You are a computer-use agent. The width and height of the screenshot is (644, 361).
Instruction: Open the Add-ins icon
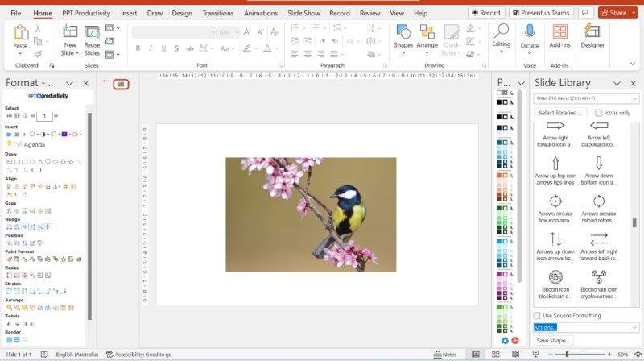click(559, 32)
